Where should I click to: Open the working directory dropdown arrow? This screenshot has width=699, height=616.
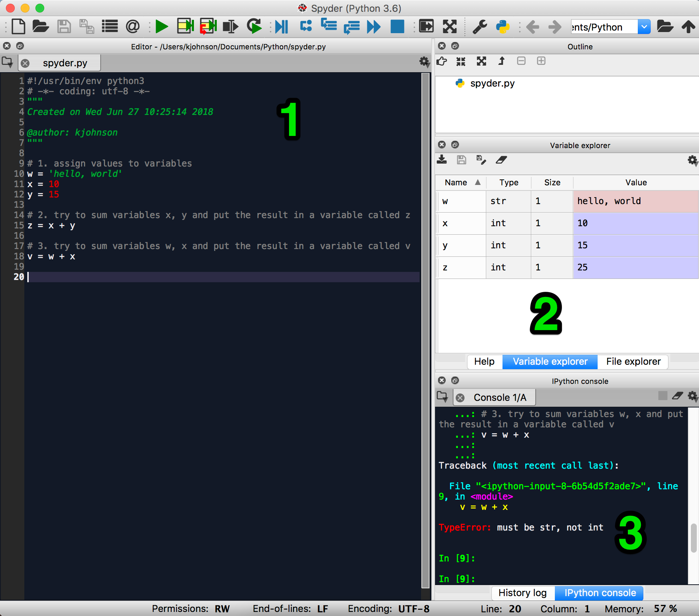[x=644, y=27]
